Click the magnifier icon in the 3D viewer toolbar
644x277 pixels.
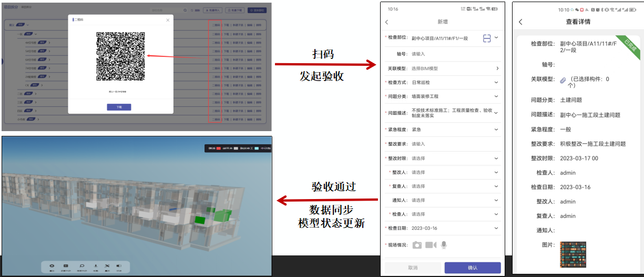81,265
